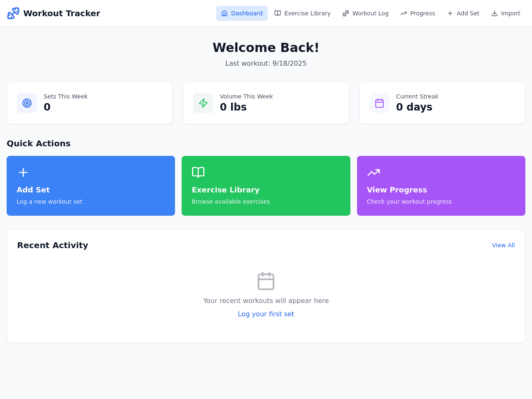Click the Workout Tracker title

(62, 13)
